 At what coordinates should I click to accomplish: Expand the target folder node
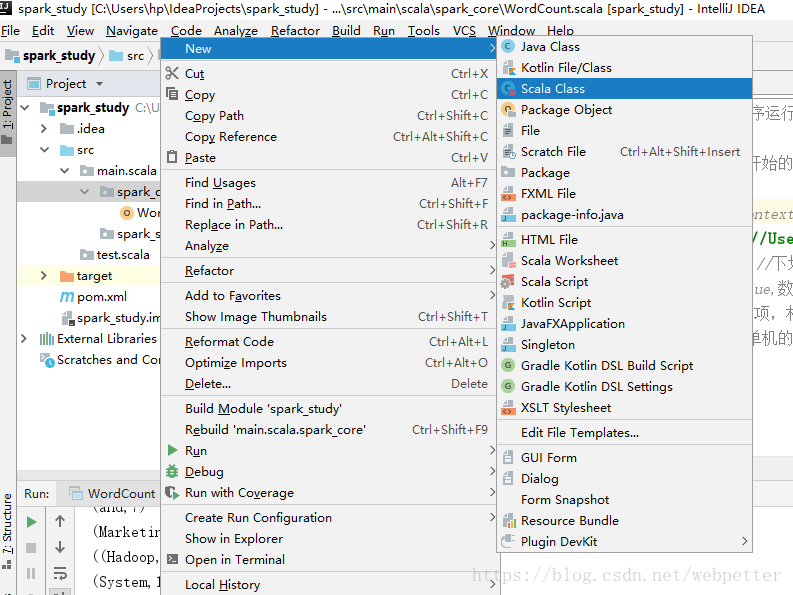pos(44,276)
